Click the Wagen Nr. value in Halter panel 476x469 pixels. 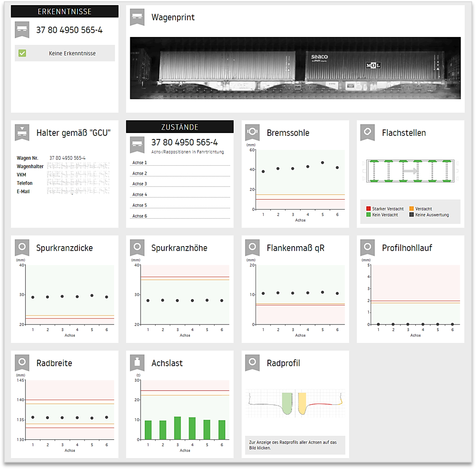68,158
